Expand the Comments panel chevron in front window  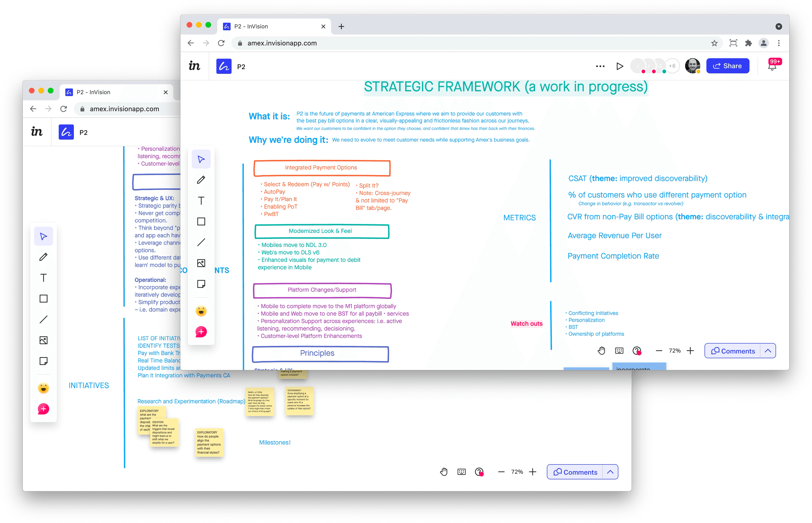(x=768, y=351)
